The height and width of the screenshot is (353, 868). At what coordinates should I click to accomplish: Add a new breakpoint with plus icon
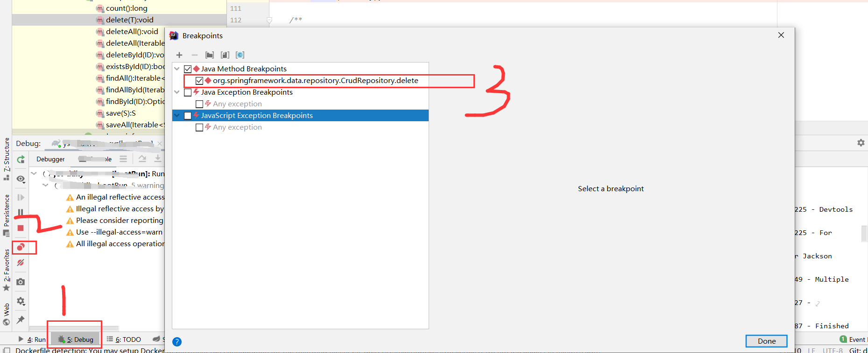[x=179, y=55]
